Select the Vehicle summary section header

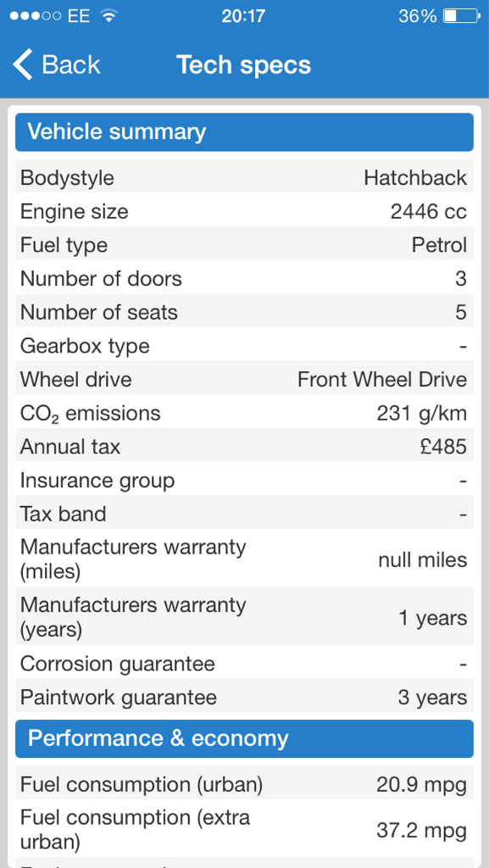point(244,132)
